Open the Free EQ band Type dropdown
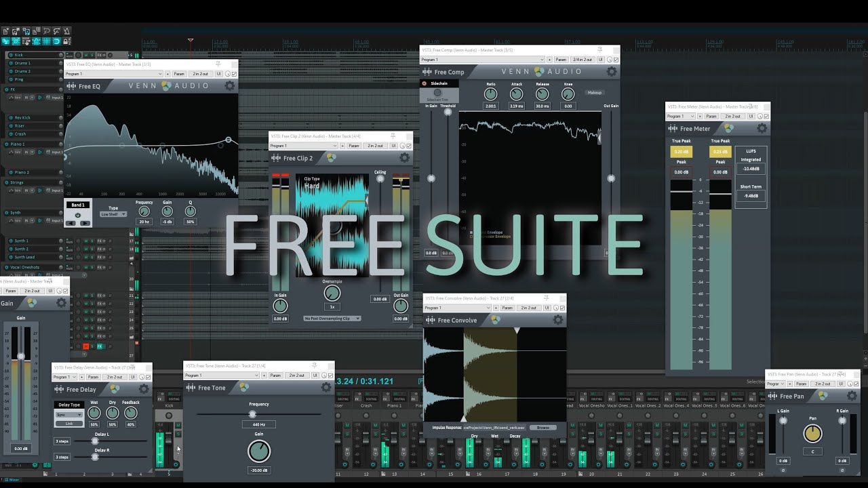This screenshot has width=868, height=488. (113, 214)
